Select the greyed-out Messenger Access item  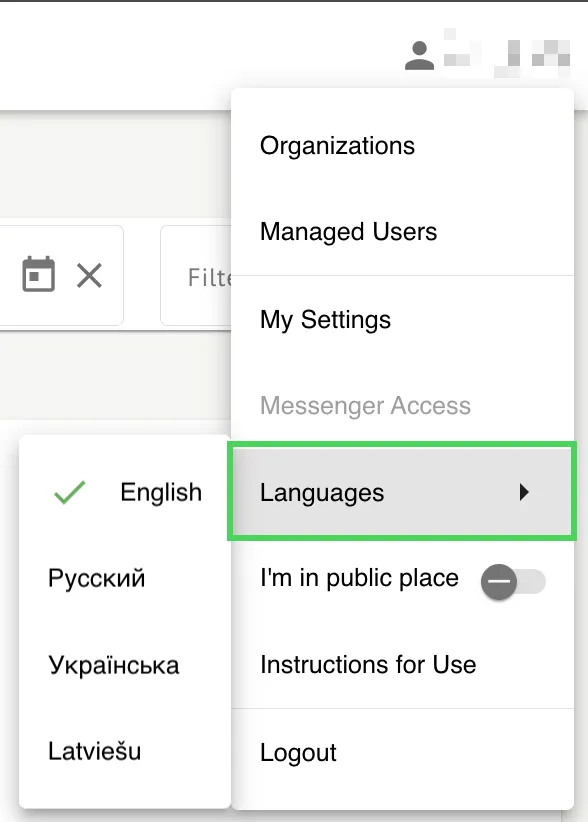(x=402, y=405)
